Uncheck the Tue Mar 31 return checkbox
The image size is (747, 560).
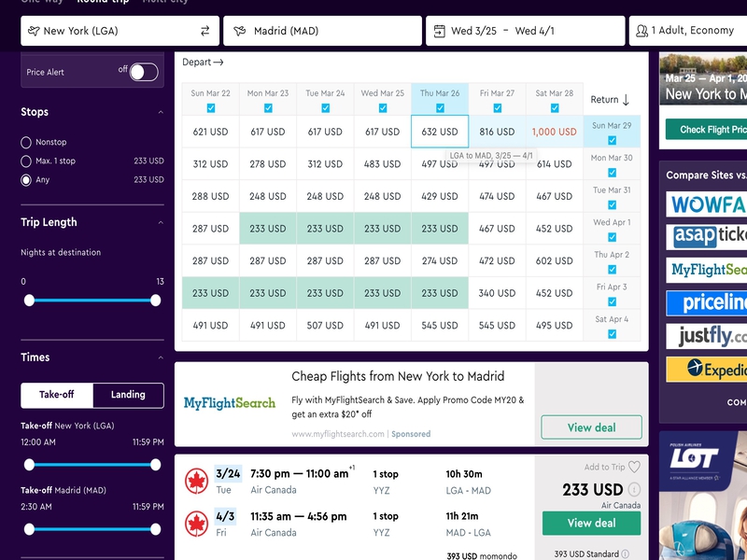[613, 204]
